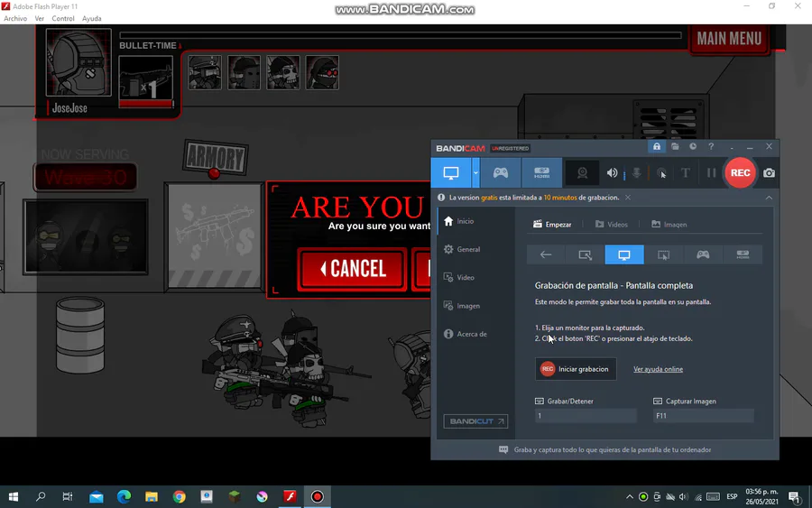
Task: Open Flash Player Control menu
Action: (x=62, y=19)
